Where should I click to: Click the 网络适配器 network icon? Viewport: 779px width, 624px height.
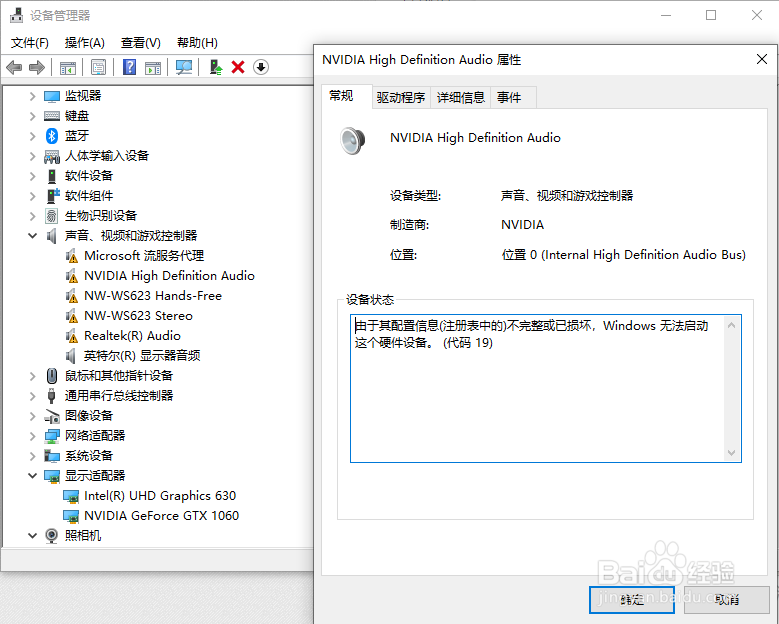pos(52,436)
